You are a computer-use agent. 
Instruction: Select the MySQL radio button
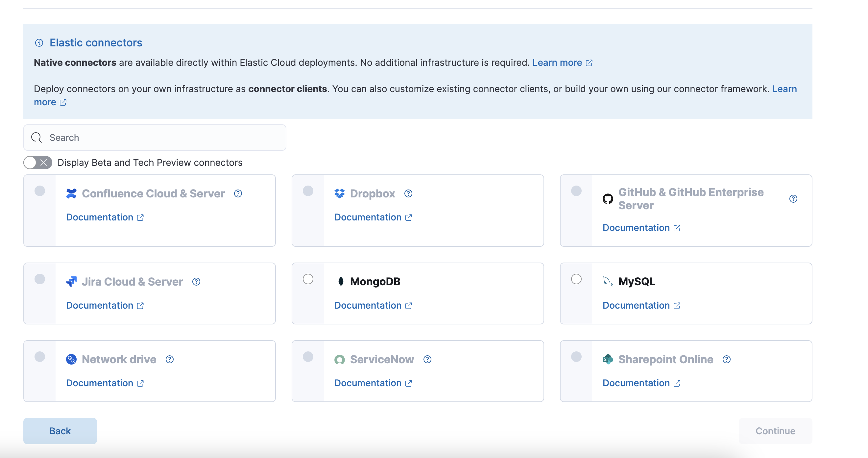[x=576, y=279]
